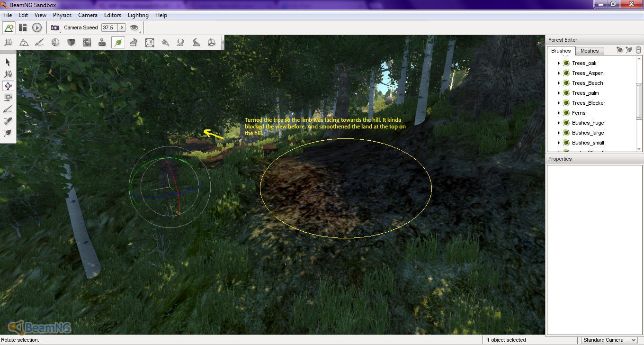Open the Datablock Editor DATA icon
This screenshot has height=345, width=644.
87,42
